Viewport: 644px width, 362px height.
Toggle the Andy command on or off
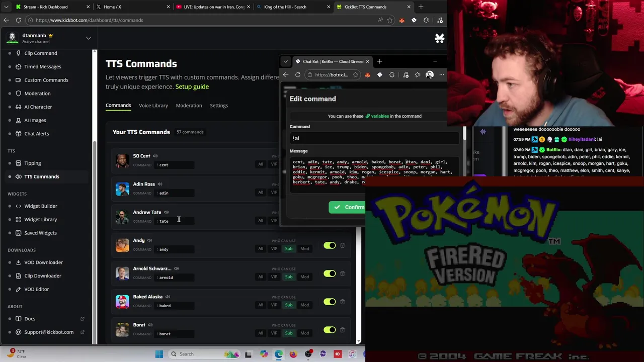[330, 245]
